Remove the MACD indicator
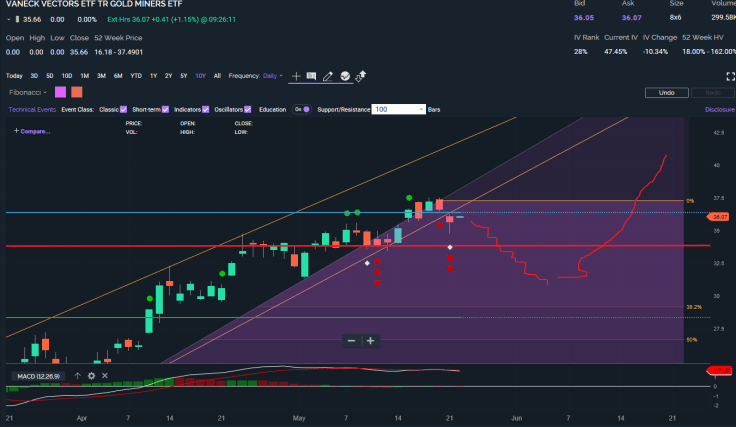The height and width of the screenshot is (427, 736). [105, 376]
